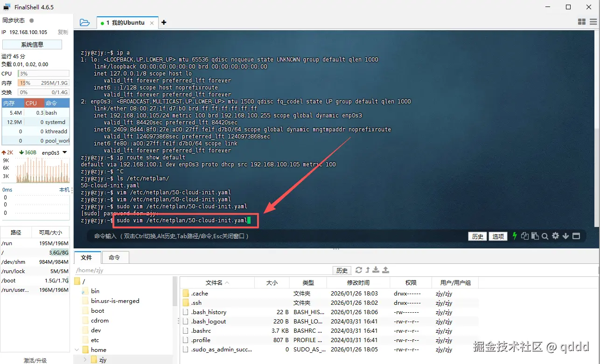The height and width of the screenshot is (364, 600).
Task: Copy IP address with 复制 link
Action: click(x=63, y=32)
